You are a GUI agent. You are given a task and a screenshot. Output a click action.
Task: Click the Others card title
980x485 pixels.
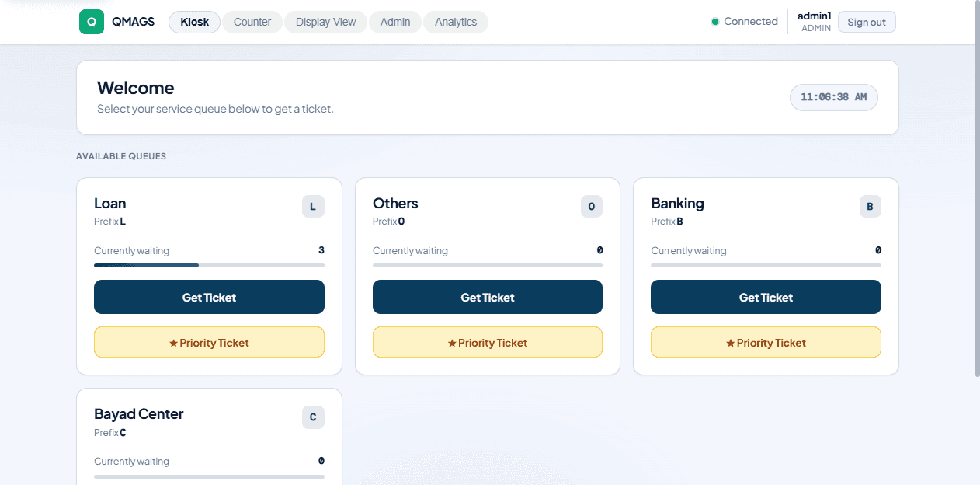point(395,203)
